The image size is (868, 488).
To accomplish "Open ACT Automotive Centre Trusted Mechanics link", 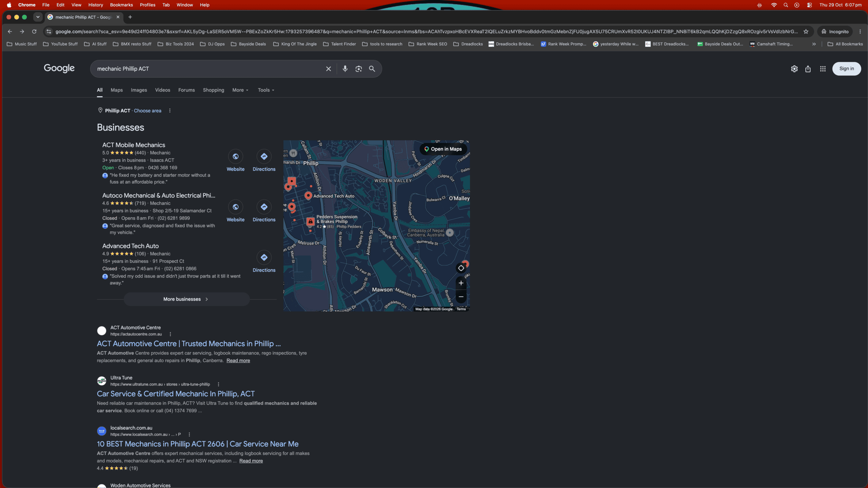I will coord(189,344).
